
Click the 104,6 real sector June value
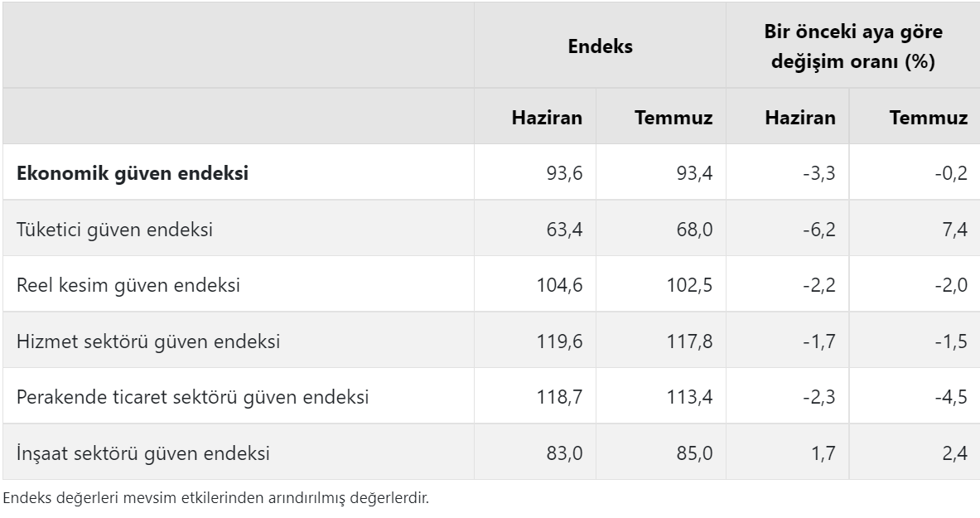pos(559,285)
